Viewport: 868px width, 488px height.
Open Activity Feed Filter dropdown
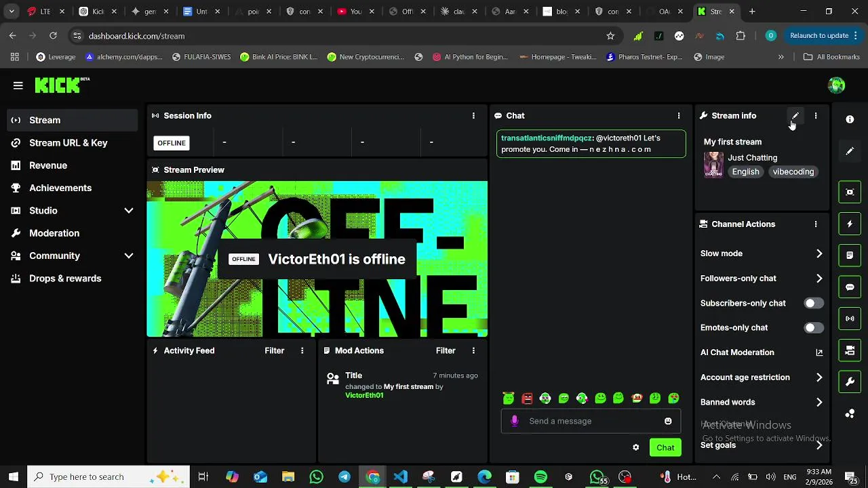(274, 350)
